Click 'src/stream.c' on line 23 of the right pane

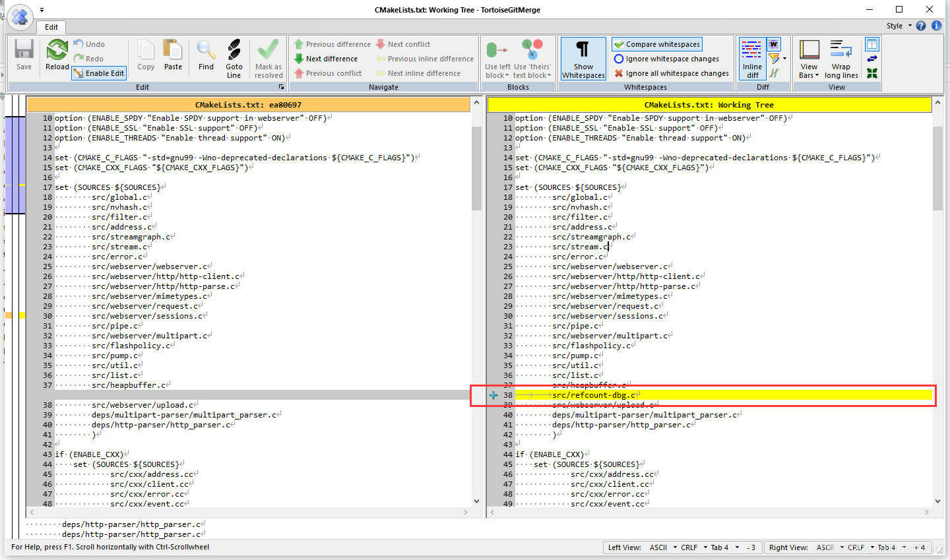pyautogui.click(x=581, y=247)
